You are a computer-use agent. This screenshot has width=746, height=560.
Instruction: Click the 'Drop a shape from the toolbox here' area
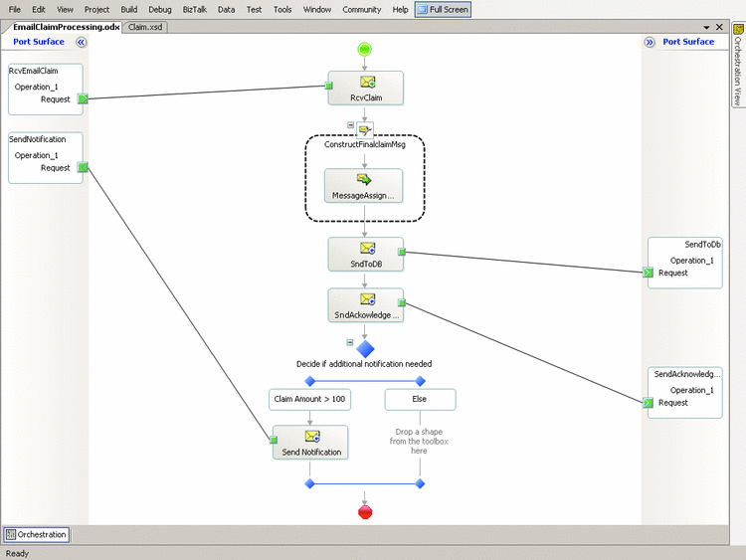419,441
